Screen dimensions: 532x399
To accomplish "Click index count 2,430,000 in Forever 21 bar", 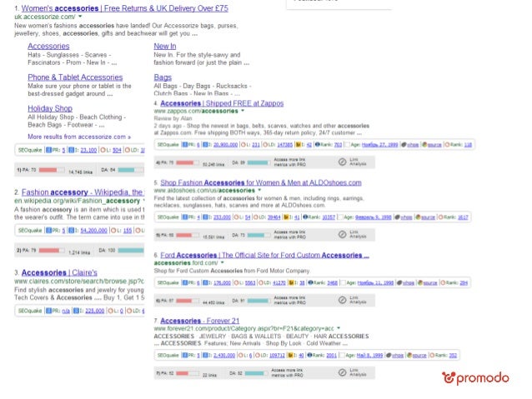I will click(x=224, y=356).
